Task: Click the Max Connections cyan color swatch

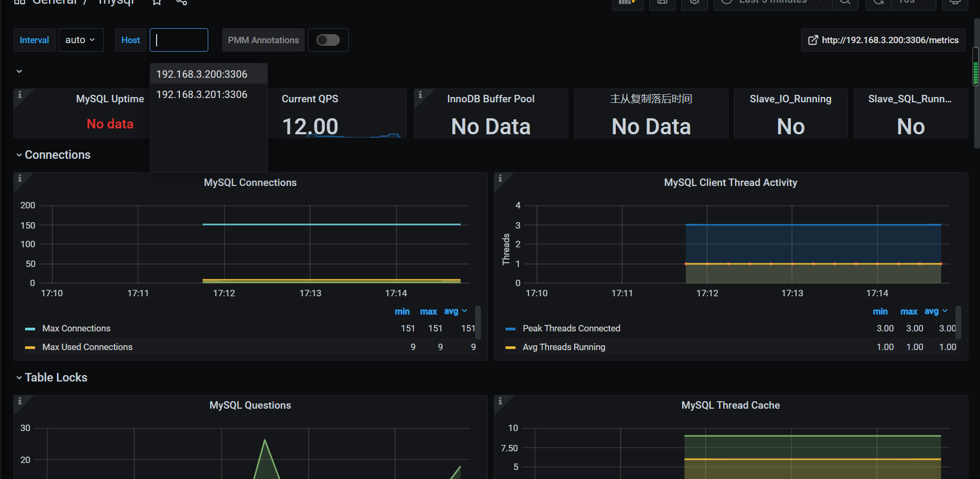Action: pos(30,329)
